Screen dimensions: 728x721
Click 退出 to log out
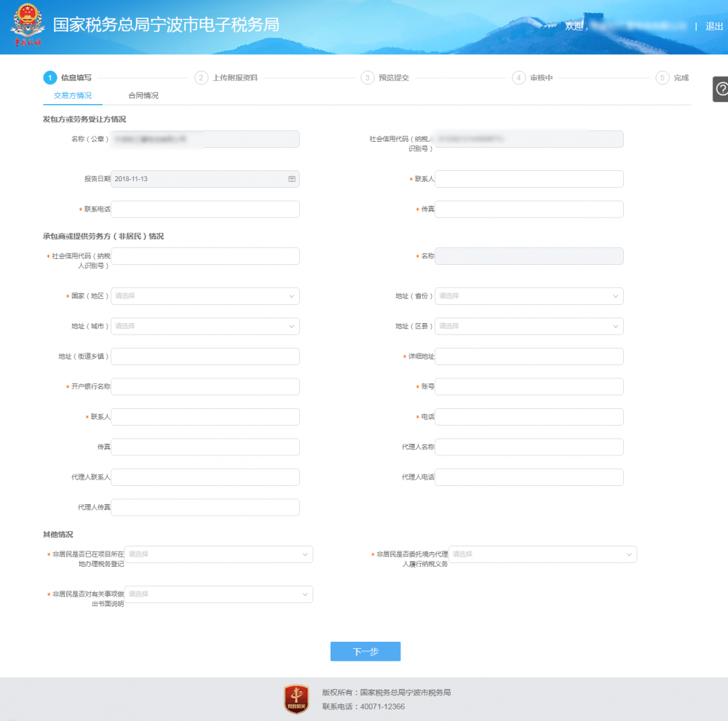(x=713, y=25)
